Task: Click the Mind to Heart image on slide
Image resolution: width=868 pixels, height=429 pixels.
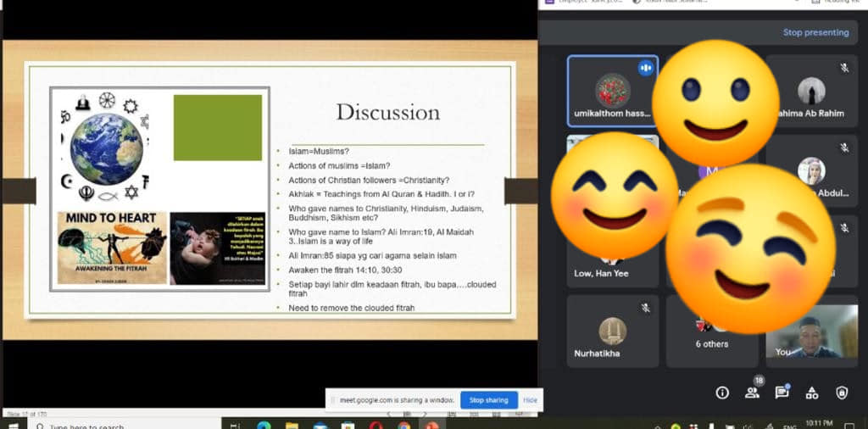Action: coord(111,247)
